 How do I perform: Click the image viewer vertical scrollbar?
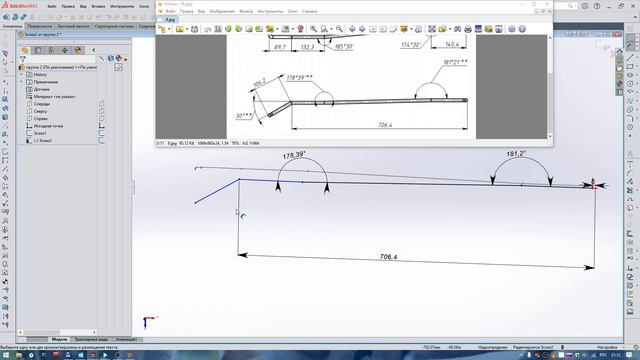tap(550, 87)
